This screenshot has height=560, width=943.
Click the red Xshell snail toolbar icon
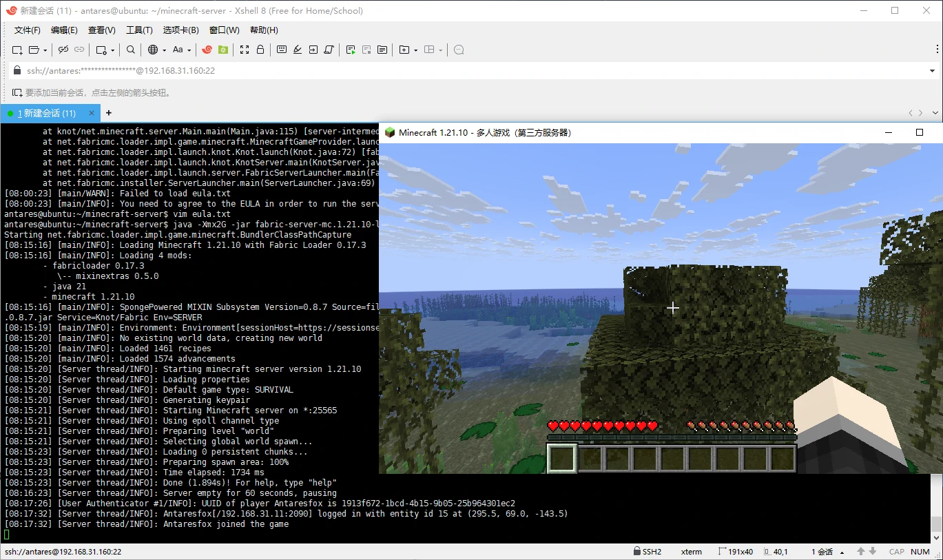[x=207, y=50]
